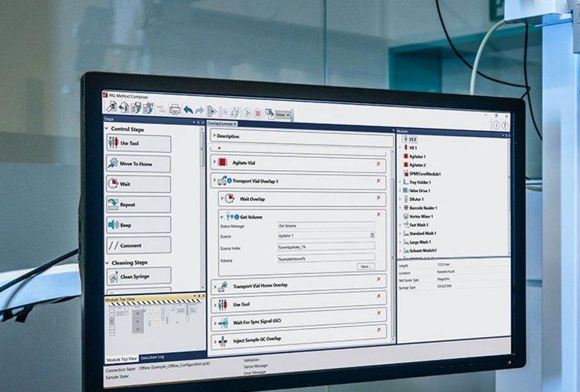This screenshot has height=392, width=580.
Task: Switch to the Module Top View tab
Action: (x=122, y=359)
